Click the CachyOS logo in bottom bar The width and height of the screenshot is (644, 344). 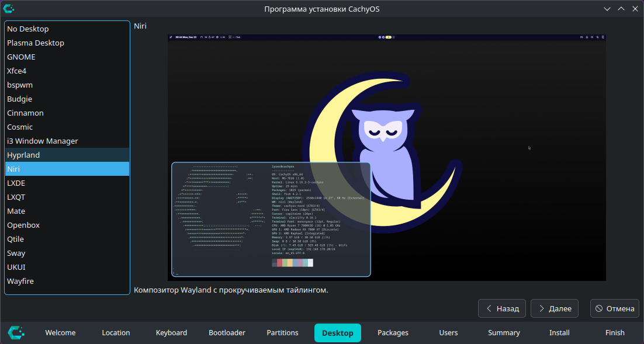click(16, 332)
